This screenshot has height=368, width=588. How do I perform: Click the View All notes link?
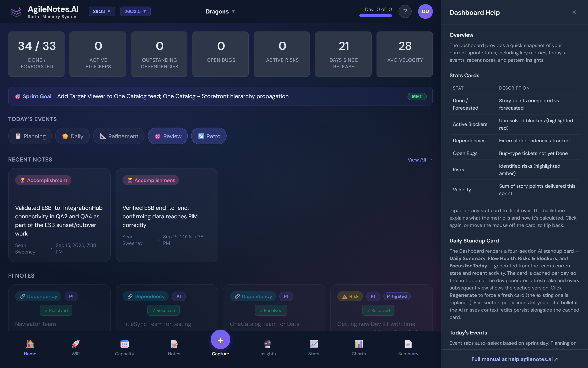(x=420, y=160)
